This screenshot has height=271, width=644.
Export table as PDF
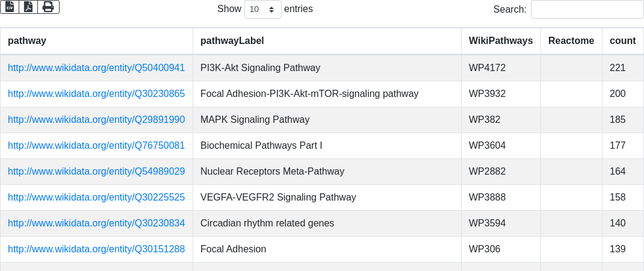[28, 7]
